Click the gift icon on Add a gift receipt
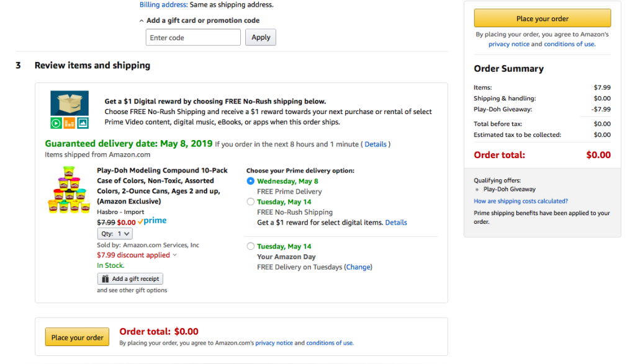Screen dimensions: 635x364 point(106,279)
